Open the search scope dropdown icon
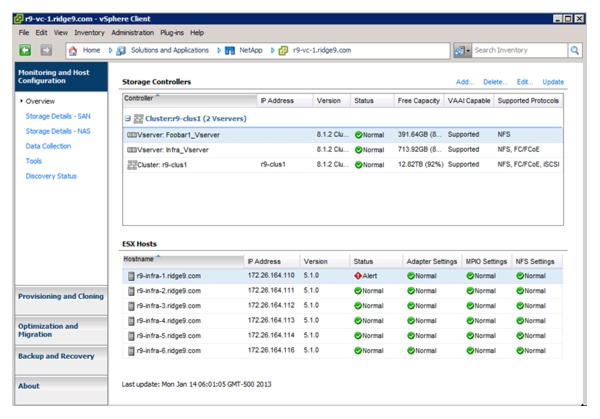The height and width of the screenshot is (419, 600). coord(462,51)
